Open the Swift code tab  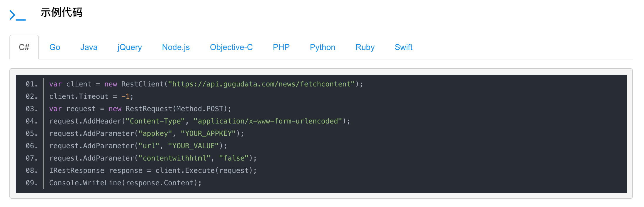[403, 47]
